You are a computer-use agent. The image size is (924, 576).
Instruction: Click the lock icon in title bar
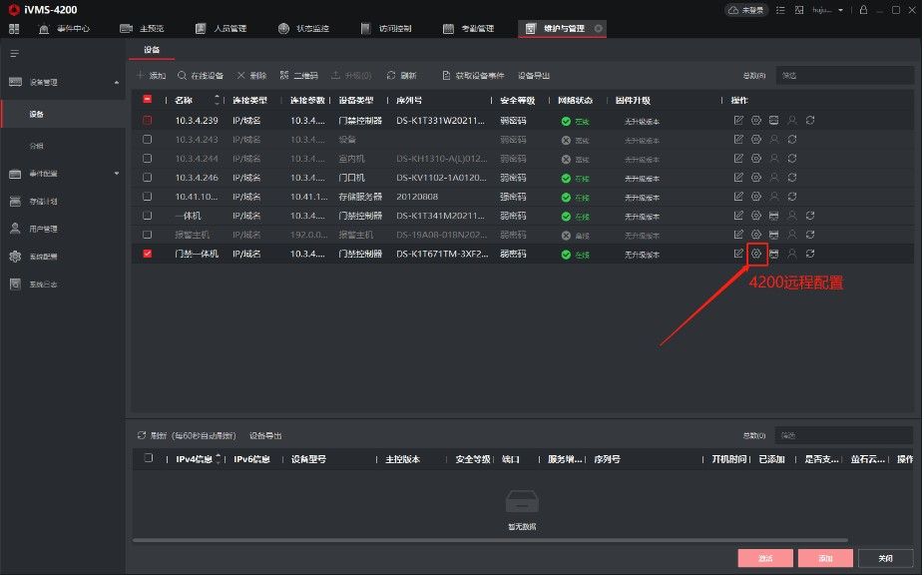coord(863,10)
